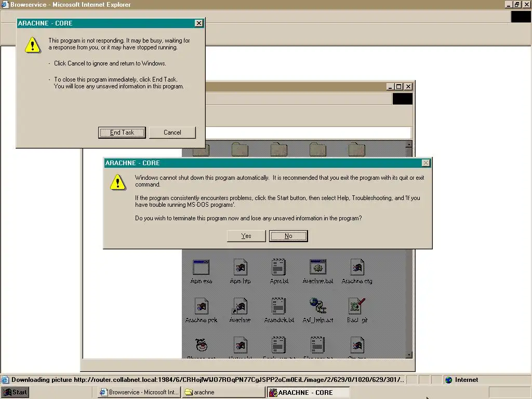Select the Aramdok.txt file icon
The height and width of the screenshot is (399, 532).
point(279,307)
